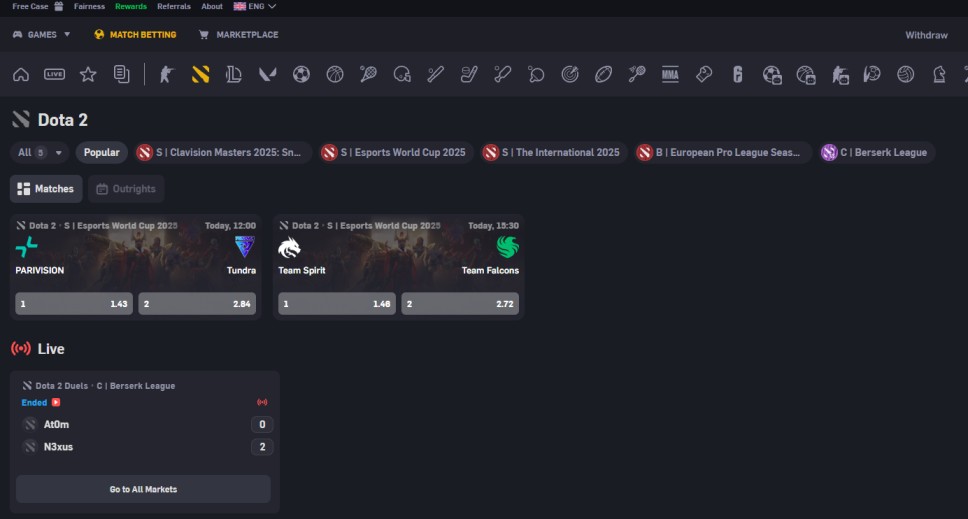Select the Valorant sport icon
The width and height of the screenshot is (968, 519).
(267, 75)
